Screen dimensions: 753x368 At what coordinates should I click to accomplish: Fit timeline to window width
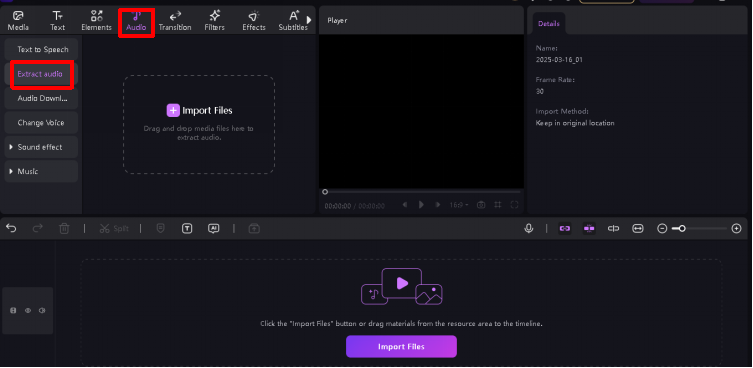pos(638,229)
